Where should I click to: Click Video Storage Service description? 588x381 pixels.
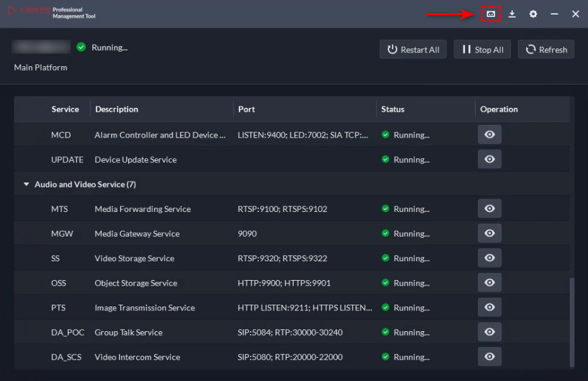click(x=135, y=259)
